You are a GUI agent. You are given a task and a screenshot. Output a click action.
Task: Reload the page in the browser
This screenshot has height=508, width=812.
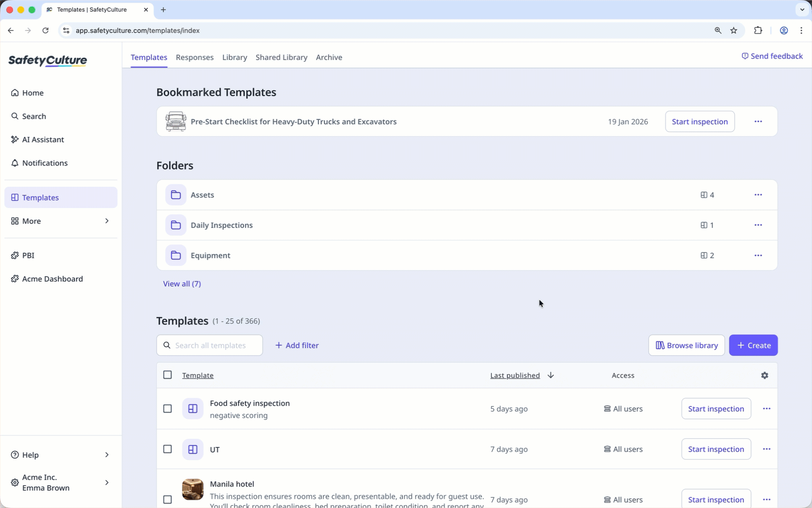(x=45, y=30)
